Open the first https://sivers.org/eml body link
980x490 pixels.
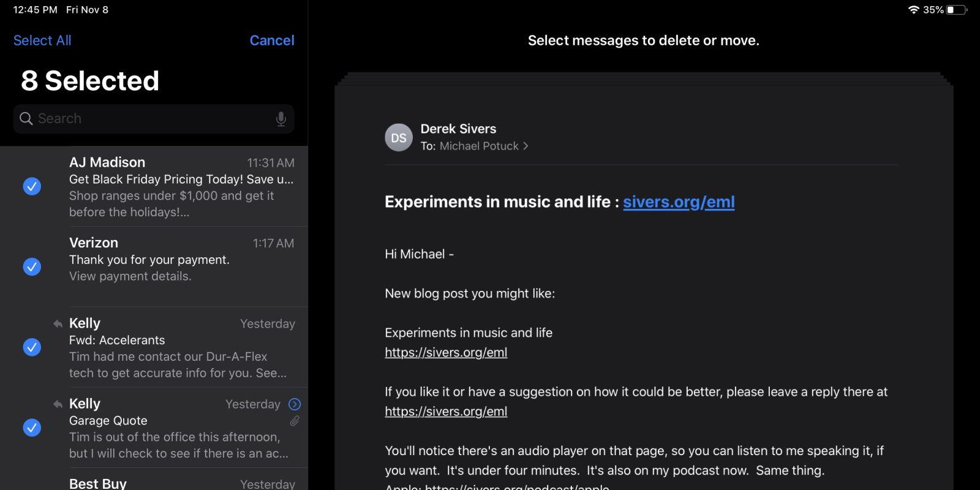[446, 353]
